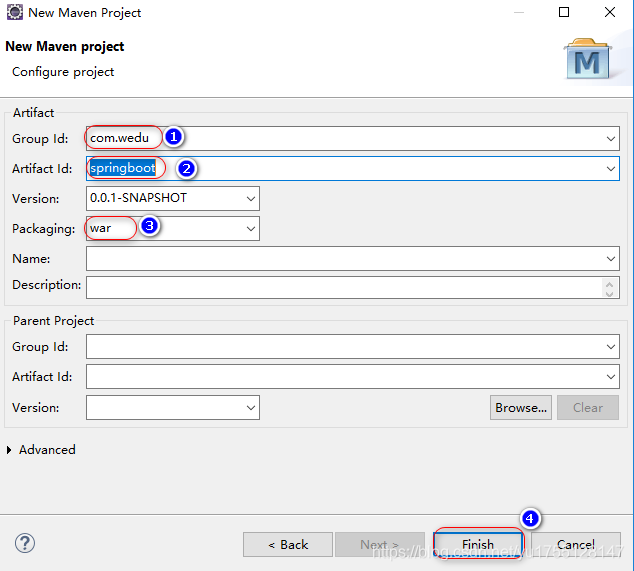Minimize the New Maven Project window
Screen dimensions: 634x571
click(x=519, y=12)
